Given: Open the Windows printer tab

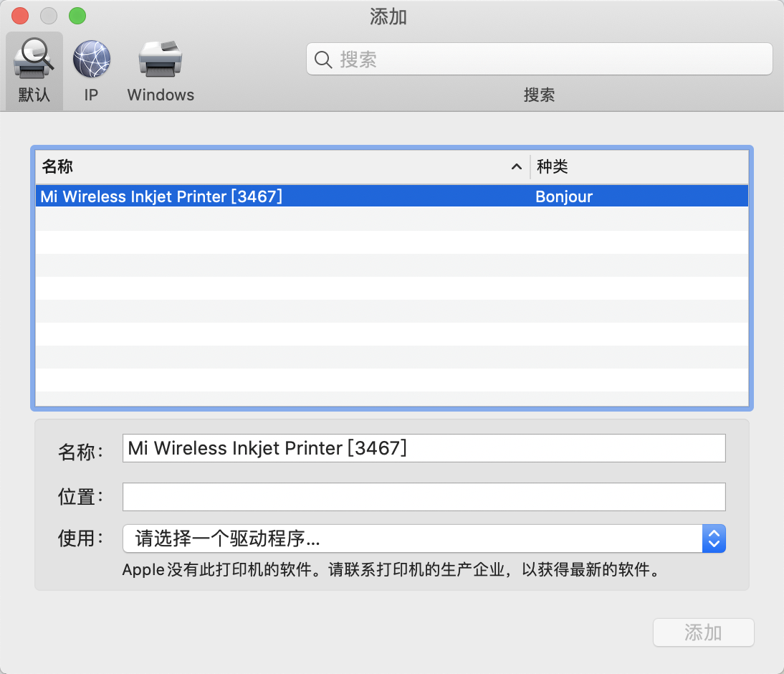Looking at the screenshot, I should coord(161,70).
